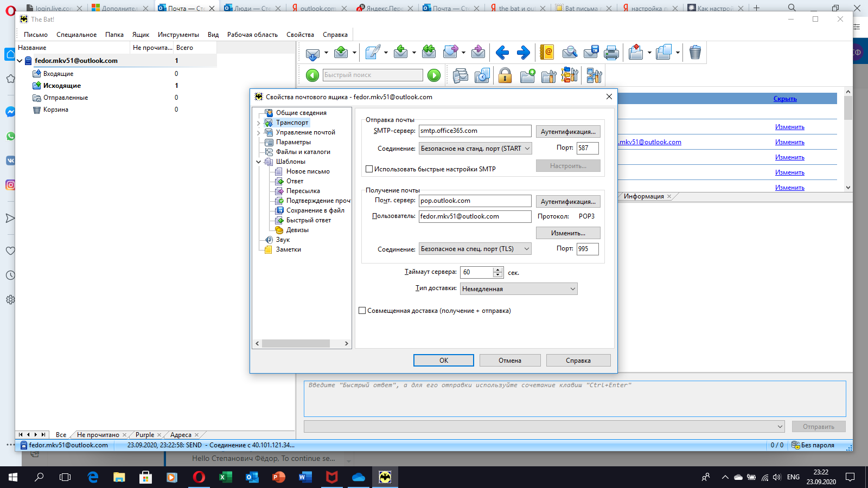Click the Пользователь input field
The height and width of the screenshot is (488, 868).
coord(475,216)
